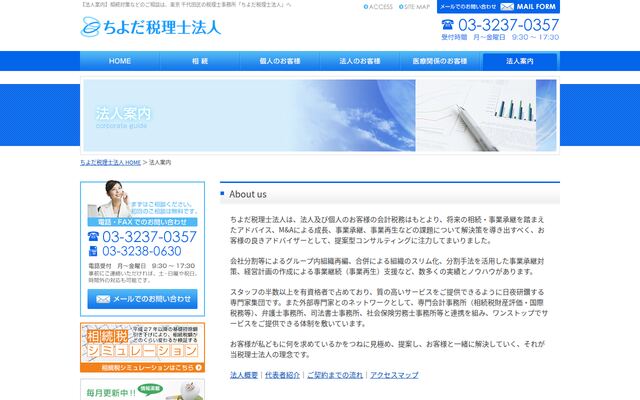Screen dimensions: 640x400
Task: Open the 毎月更新中 banner
Action: pos(142,389)
